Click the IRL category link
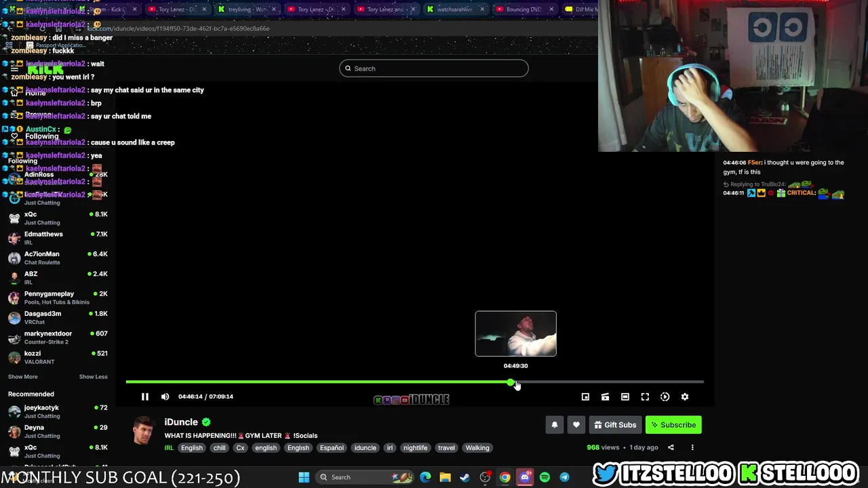This screenshot has height=488, width=868. tap(169, 447)
